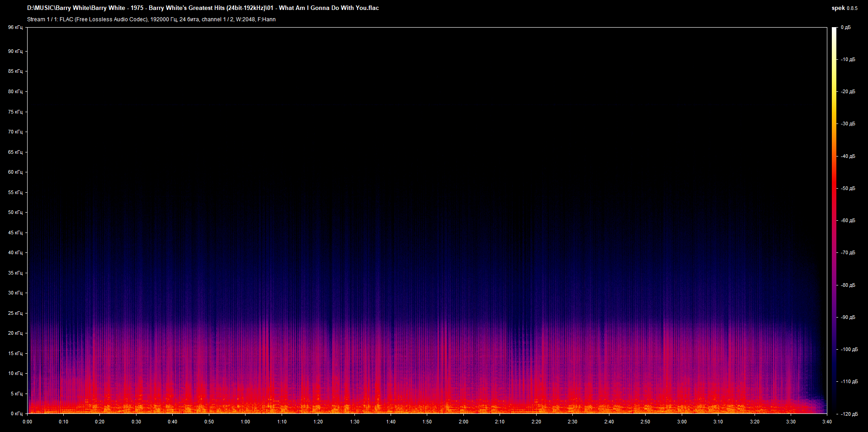Click inside the spectrogram plot area

[427, 220]
